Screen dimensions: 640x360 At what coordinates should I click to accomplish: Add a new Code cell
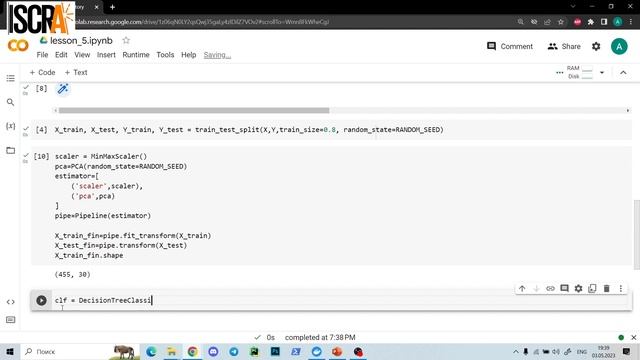[x=42, y=72]
